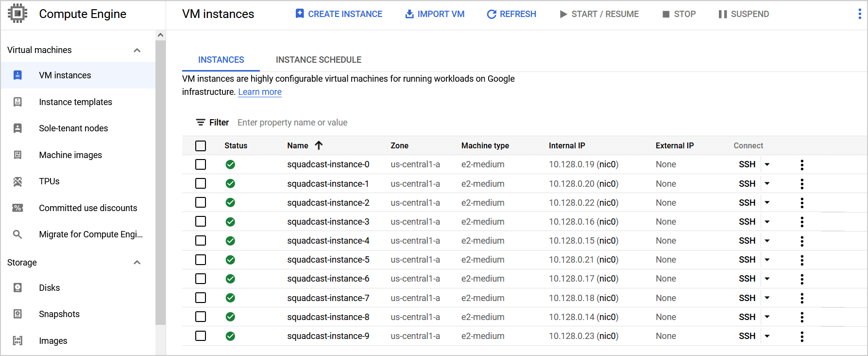Follow the Learn more link

point(259,92)
